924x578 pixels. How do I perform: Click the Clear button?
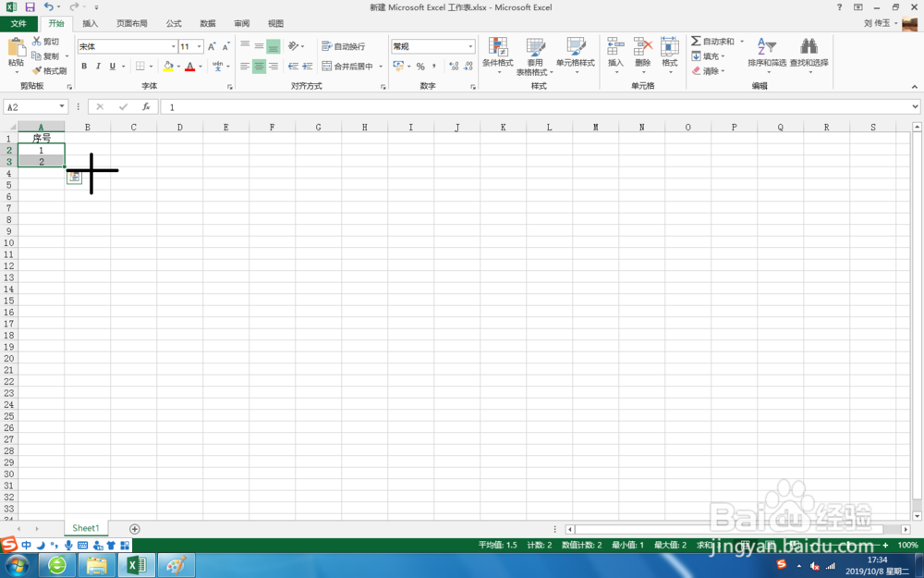click(x=706, y=71)
